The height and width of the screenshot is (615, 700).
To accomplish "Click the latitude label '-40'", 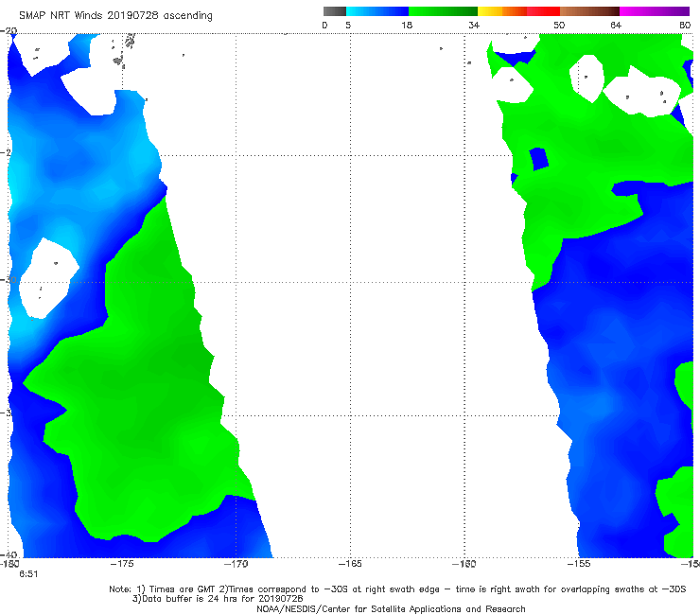I will tap(9, 555).
